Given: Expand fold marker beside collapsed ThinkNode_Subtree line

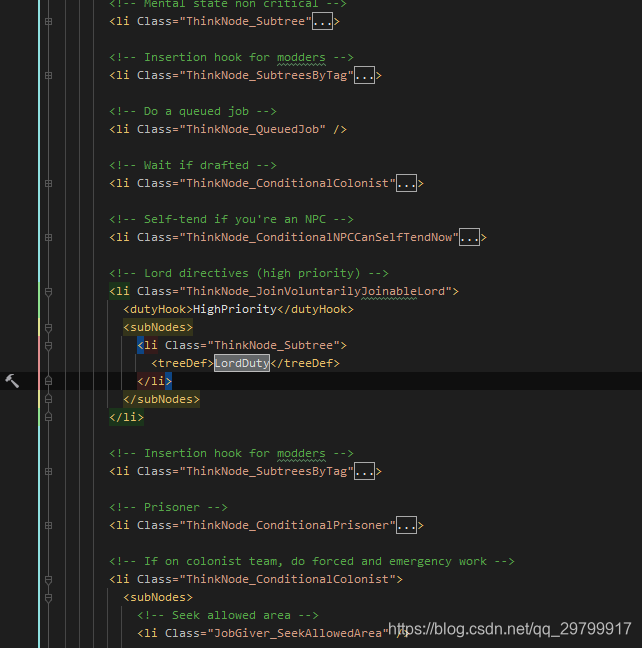Looking at the screenshot, I should tap(48, 21).
